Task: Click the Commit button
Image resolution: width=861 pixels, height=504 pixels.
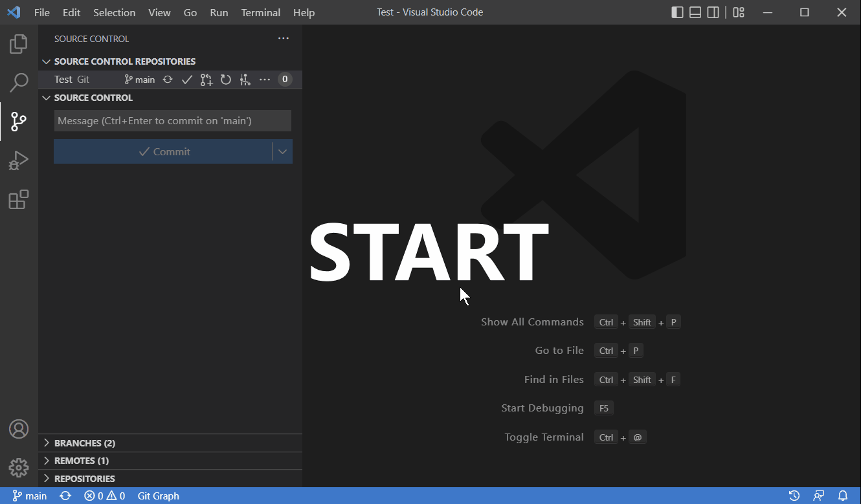Action: pyautogui.click(x=163, y=151)
